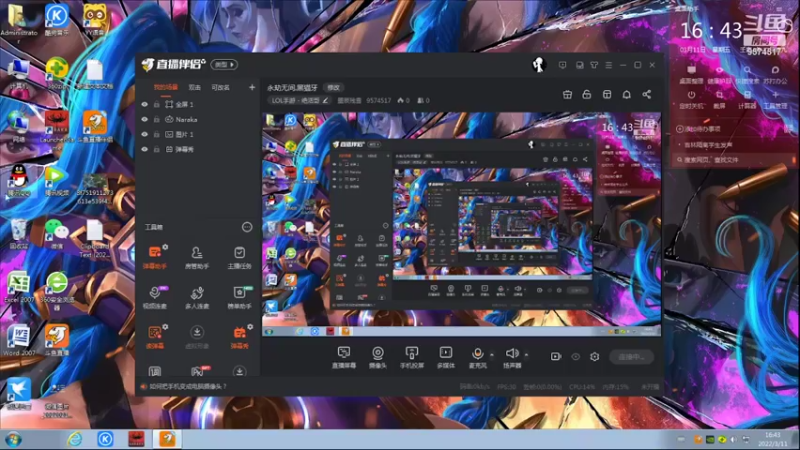Select the 全屏 1 layer row
Viewport: 800px width, 450px height.
tap(198, 104)
